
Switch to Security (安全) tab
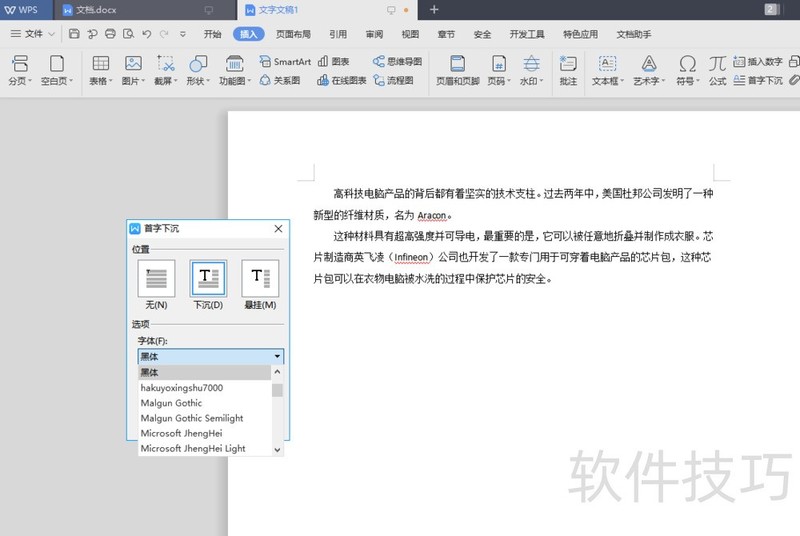click(x=482, y=34)
